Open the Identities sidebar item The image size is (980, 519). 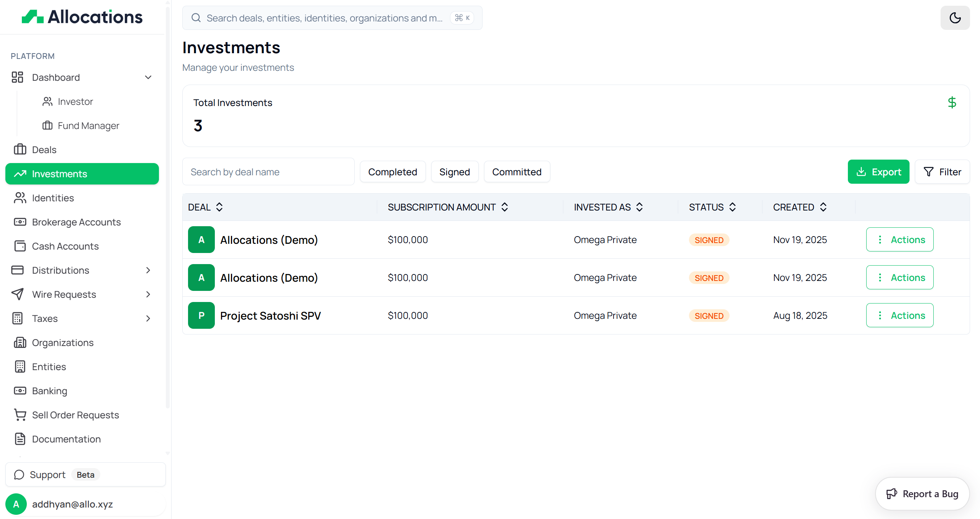pos(53,198)
